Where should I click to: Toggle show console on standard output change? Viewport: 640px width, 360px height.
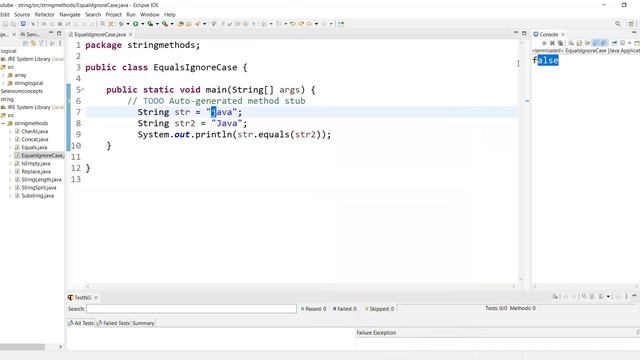(596, 43)
